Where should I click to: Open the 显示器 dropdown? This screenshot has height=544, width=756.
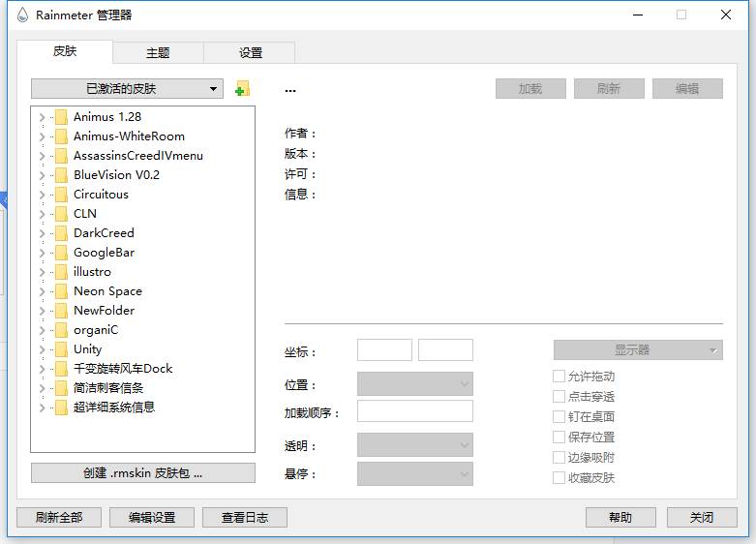click(x=638, y=350)
